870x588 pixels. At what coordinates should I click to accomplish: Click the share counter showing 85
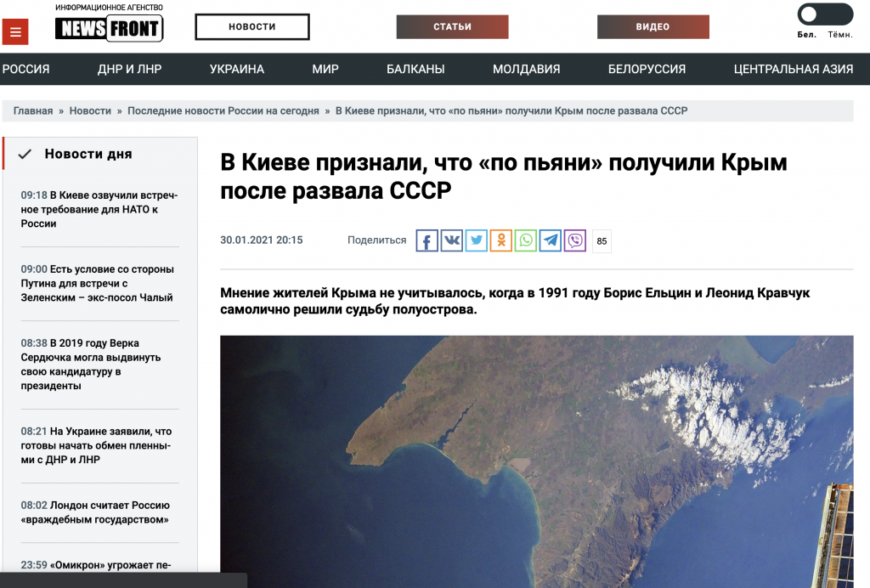(x=602, y=241)
